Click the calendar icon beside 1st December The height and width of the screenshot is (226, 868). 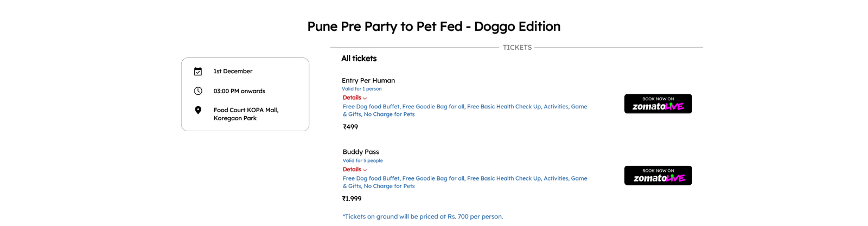[x=198, y=72]
